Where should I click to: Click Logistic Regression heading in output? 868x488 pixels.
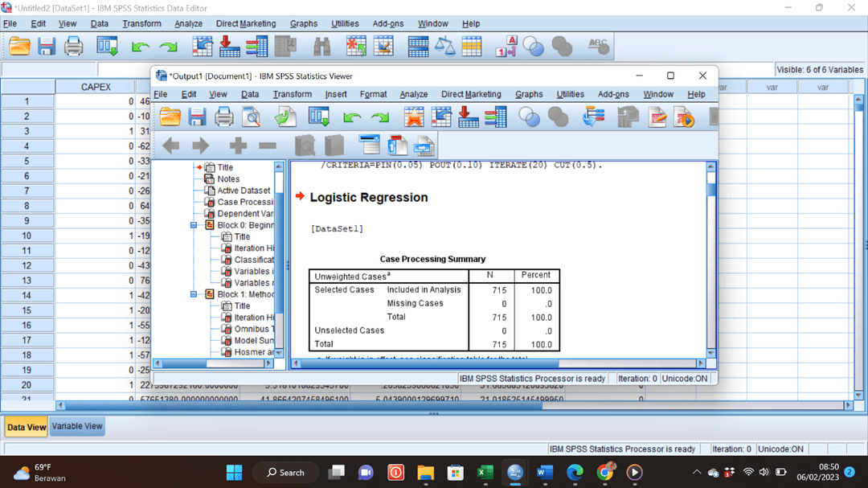369,198
